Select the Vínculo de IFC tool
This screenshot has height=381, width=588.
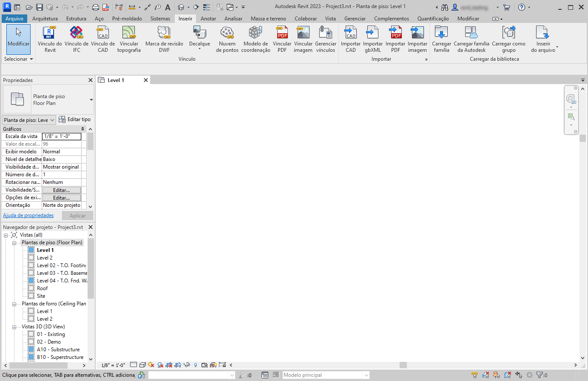point(77,40)
